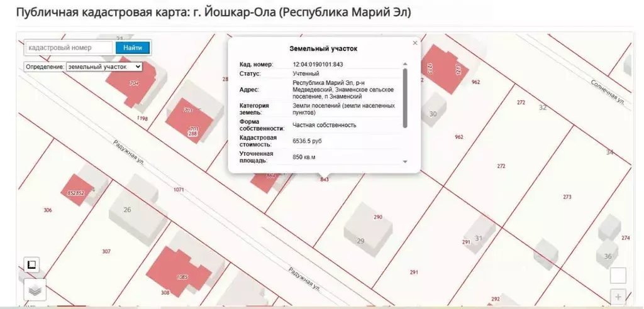644x309 pixels.
Task: Click the Определение label
Action: pyautogui.click(x=45, y=67)
